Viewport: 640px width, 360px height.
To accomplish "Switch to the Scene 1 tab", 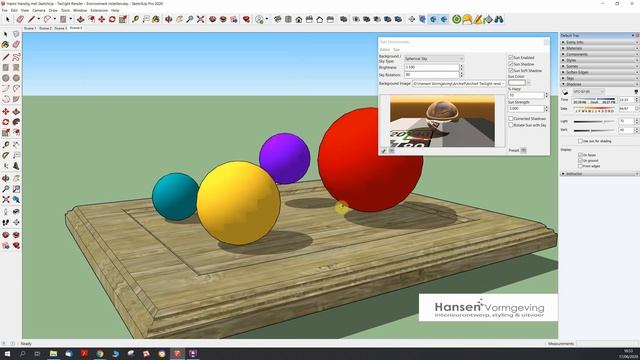I will (x=30, y=28).
